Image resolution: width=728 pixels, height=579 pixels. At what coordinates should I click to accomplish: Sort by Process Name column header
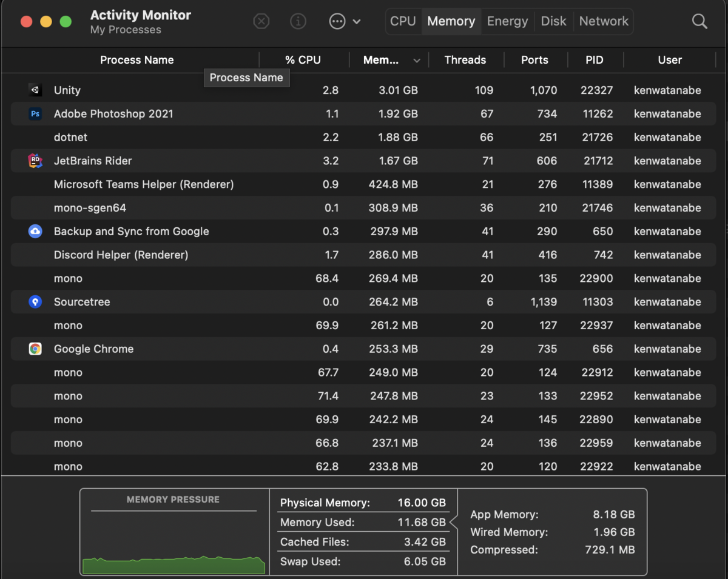coord(136,60)
